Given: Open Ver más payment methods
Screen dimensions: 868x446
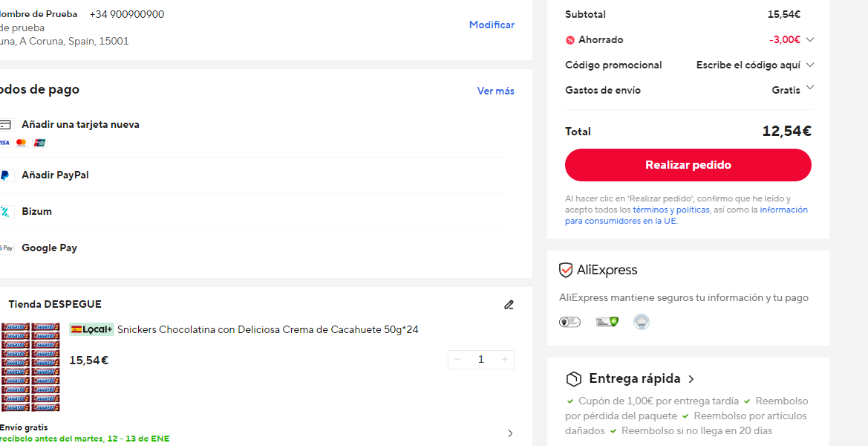Looking at the screenshot, I should 495,91.
